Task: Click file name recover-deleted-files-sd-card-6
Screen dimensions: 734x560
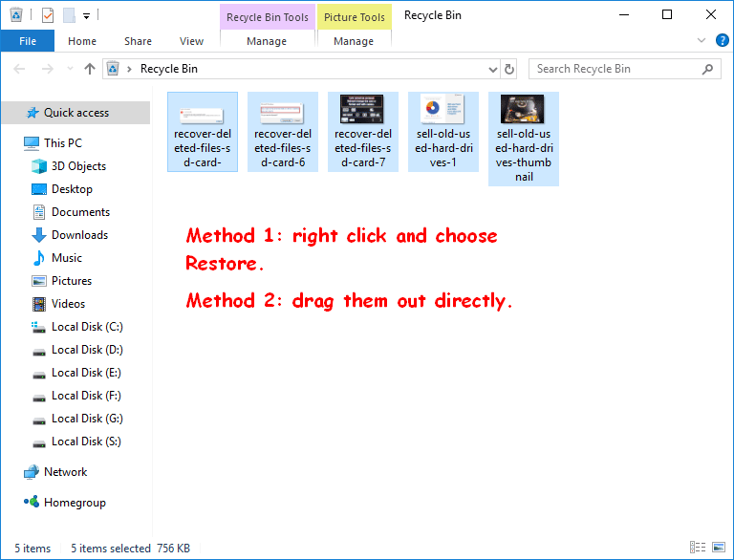Action: click(x=283, y=148)
